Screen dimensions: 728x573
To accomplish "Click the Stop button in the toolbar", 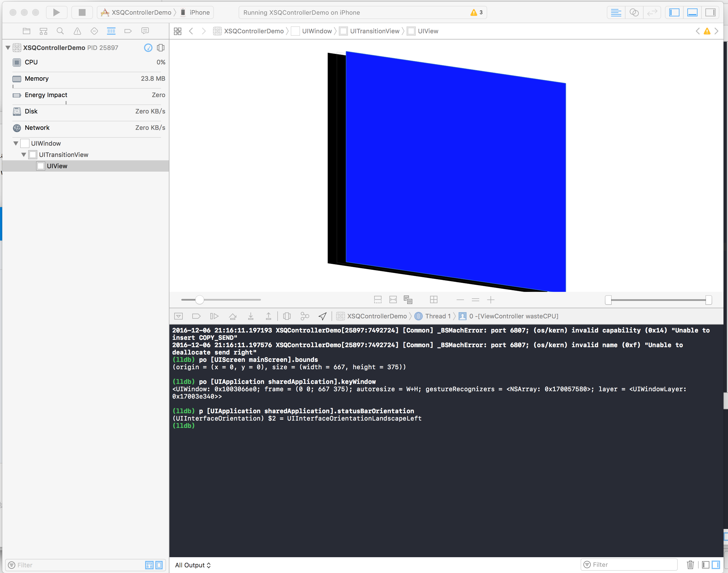I will pyautogui.click(x=82, y=12).
